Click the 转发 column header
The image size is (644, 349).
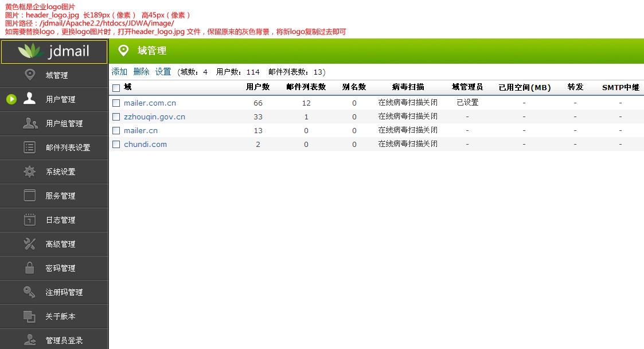[x=575, y=87]
